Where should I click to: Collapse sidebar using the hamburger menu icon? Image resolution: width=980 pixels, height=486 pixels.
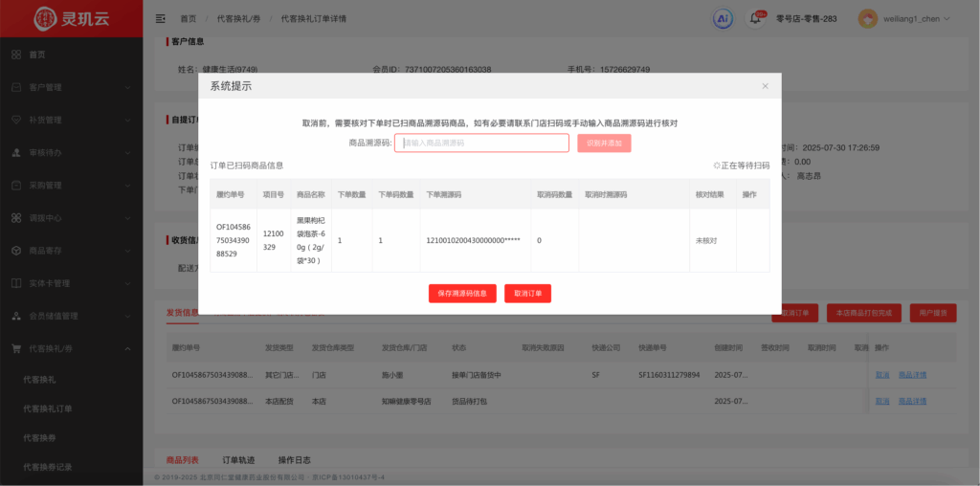click(160, 18)
